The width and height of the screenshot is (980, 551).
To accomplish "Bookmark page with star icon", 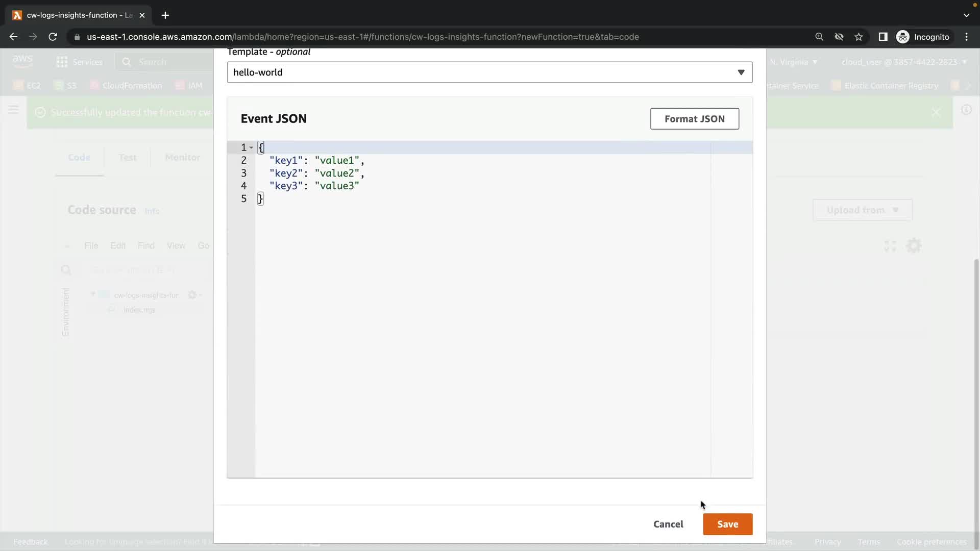I will coord(859,37).
